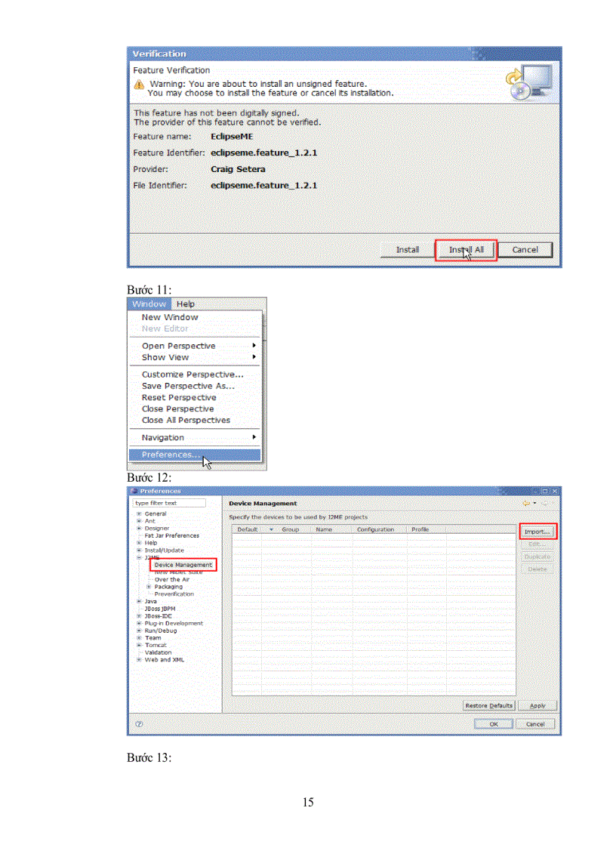Click the Install button in Verification

point(408,250)
